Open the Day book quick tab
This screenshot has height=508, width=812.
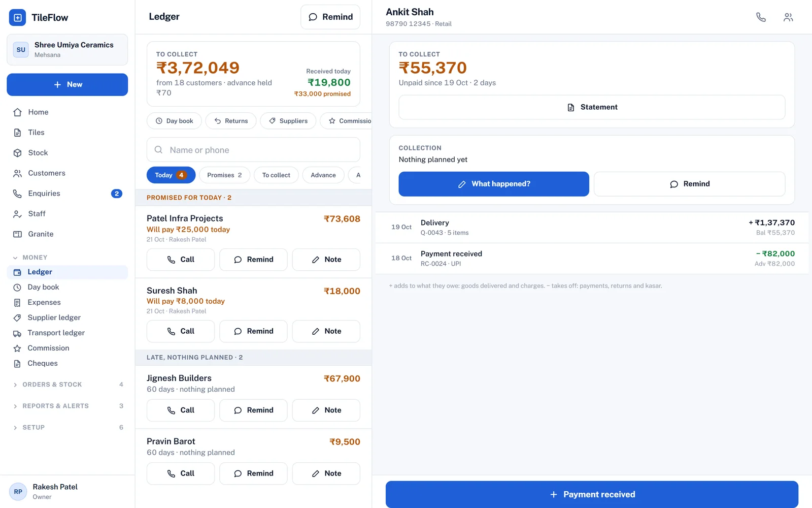pos(174,121)
